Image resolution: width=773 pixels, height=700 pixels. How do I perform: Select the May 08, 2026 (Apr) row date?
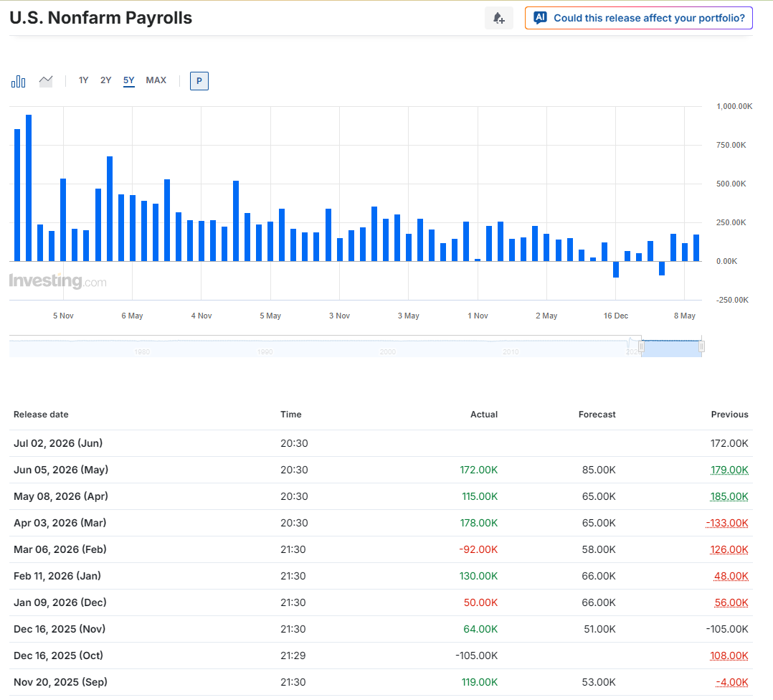[61, 496]
